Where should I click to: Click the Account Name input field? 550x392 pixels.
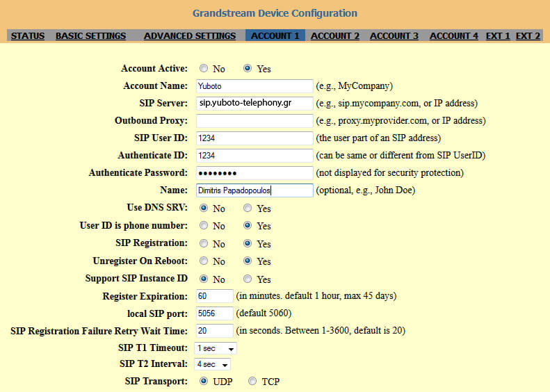[x=254, y=86]
